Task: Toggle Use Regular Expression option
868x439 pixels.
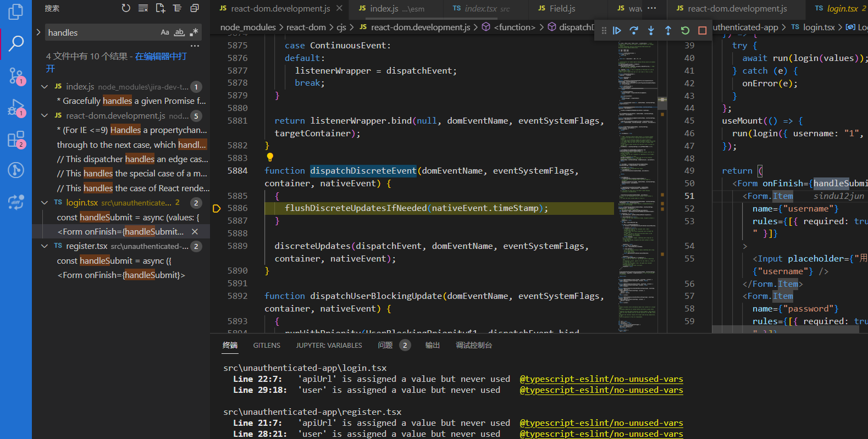Action: point(193,32)
